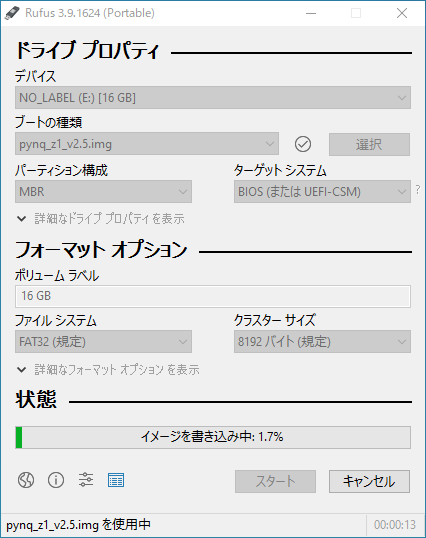Open the settings sliders icon

coord(86,480)
